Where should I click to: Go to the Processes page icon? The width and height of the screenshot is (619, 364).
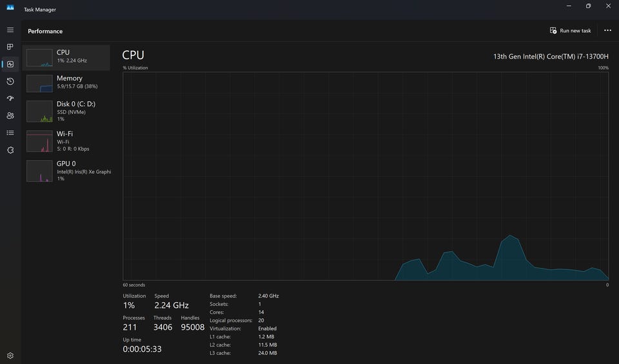(10, 47)
